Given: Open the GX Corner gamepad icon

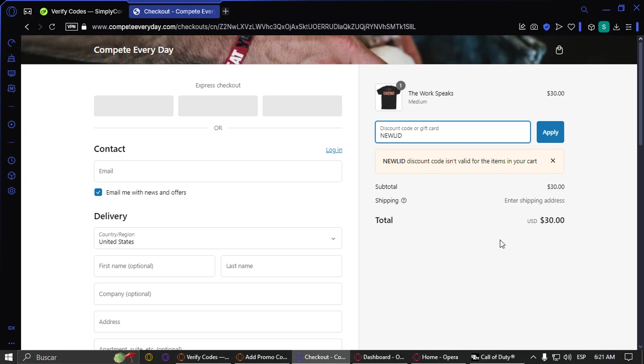Looking at the screenshot, I should (x=27, y=12).
